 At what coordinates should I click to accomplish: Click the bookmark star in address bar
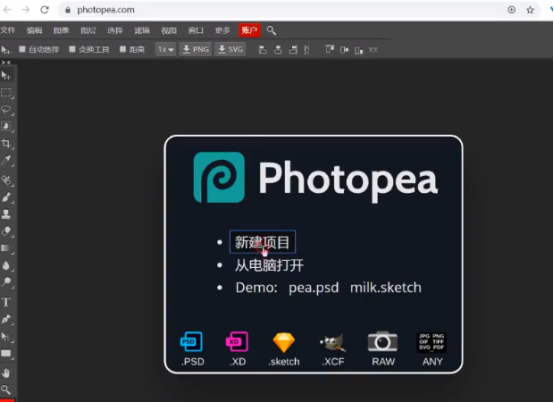pos(530,10)
